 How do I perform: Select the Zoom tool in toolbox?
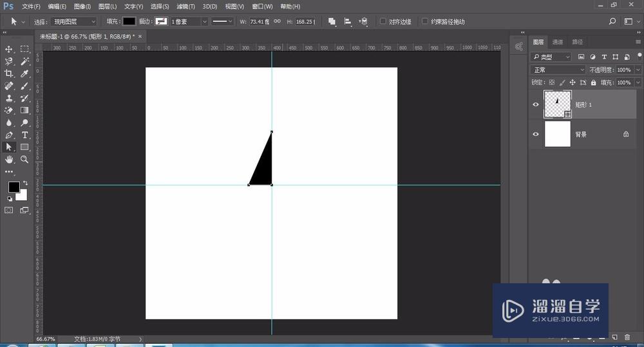click(25, 159)
